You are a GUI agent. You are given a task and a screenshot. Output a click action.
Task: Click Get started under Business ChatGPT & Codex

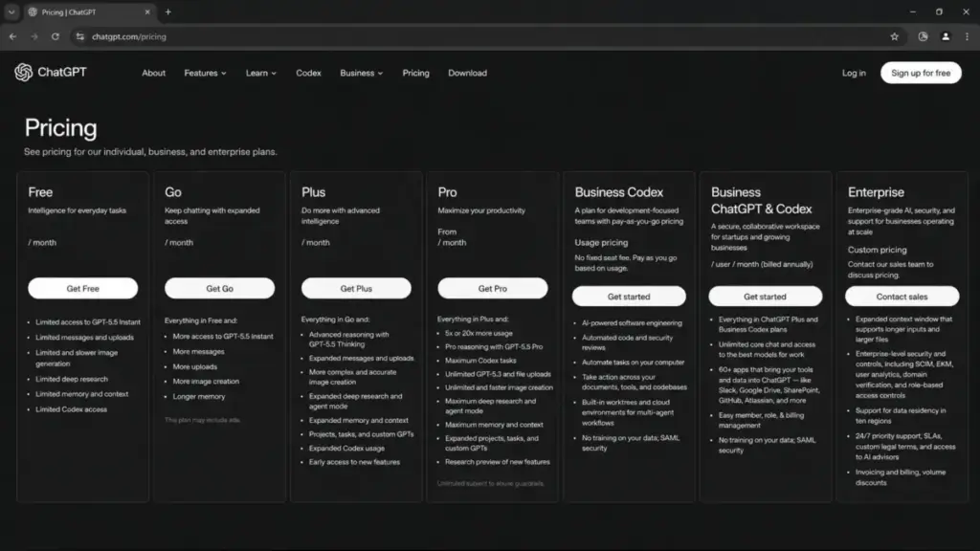click(765, 297)
